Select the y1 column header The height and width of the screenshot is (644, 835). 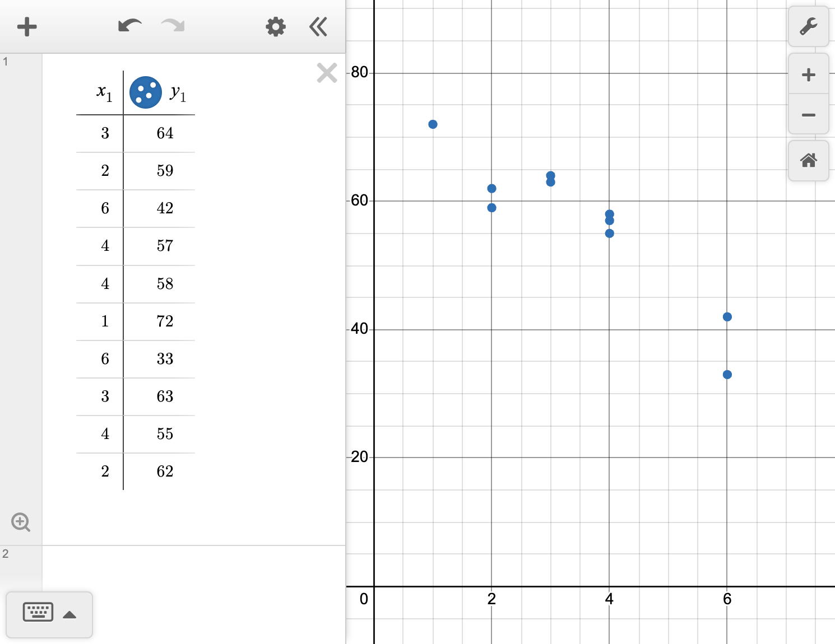[x=178, y=92]
